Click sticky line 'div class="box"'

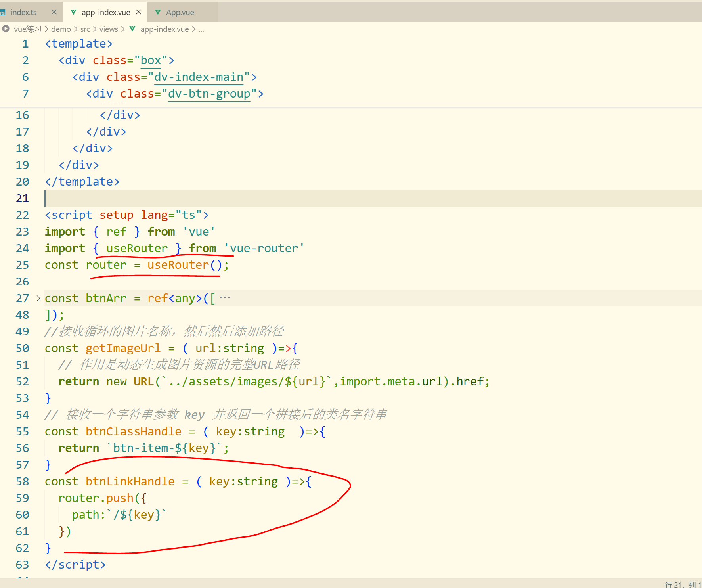pyautogui.click(x=117, y=60)
